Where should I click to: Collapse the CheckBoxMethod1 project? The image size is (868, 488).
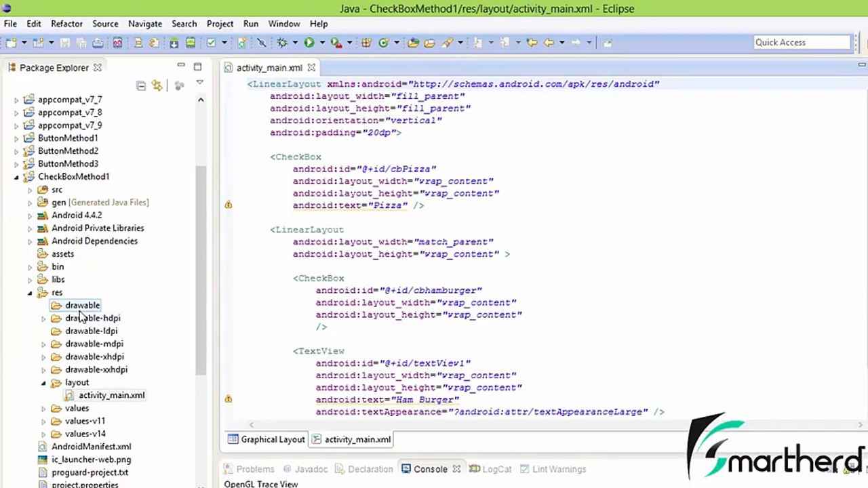(x=16, y=177)
